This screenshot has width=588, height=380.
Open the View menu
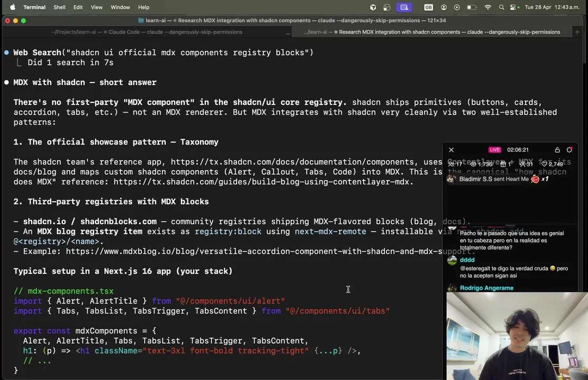pos(97,7)
